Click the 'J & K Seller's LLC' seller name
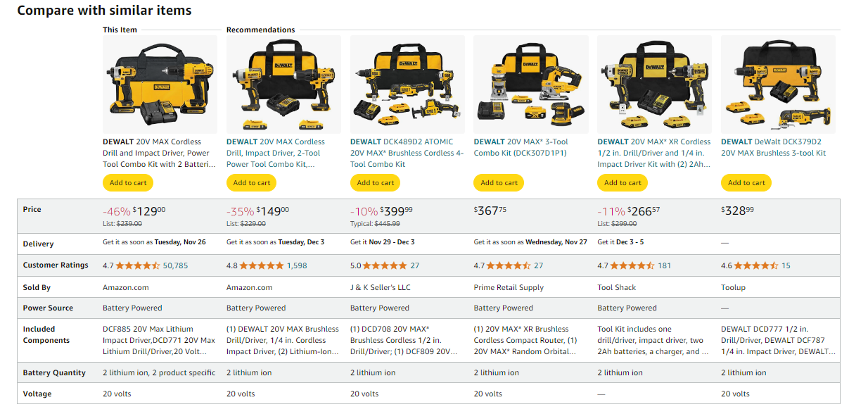Viewport: 868px width, 414px height. point(381,287)
